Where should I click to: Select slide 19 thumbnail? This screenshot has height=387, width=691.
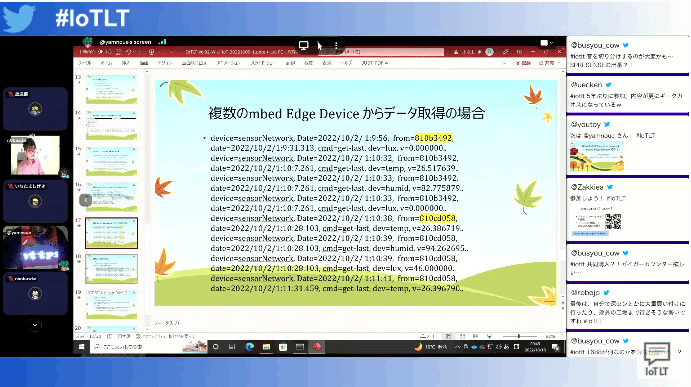tap(111, 304)
